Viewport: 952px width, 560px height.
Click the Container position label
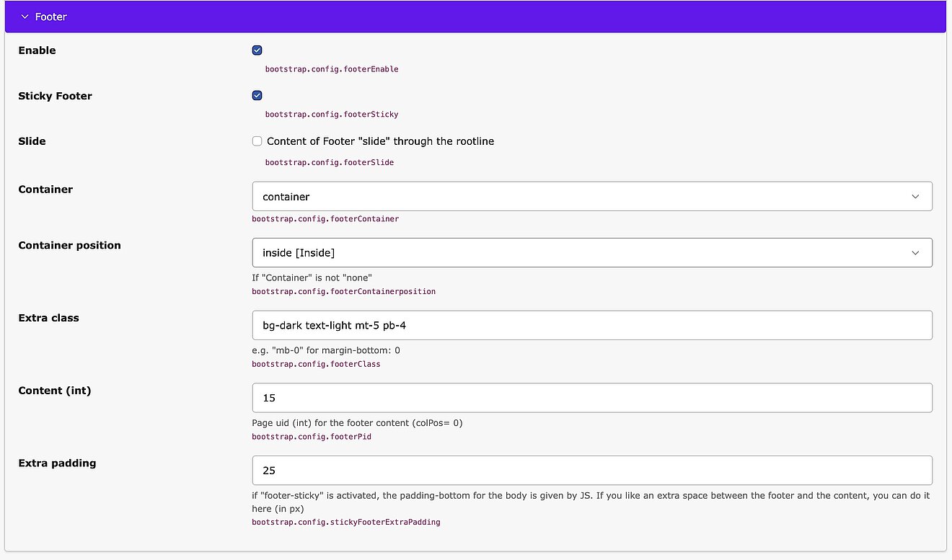click(x=69, y=245)
